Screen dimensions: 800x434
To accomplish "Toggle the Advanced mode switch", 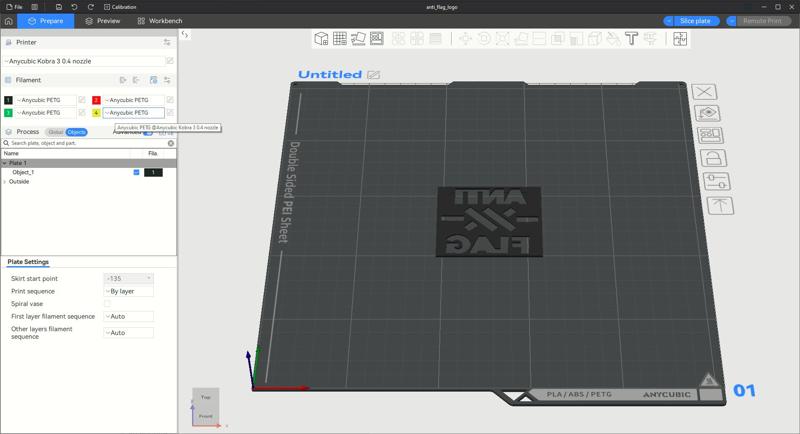I will 148,133.
